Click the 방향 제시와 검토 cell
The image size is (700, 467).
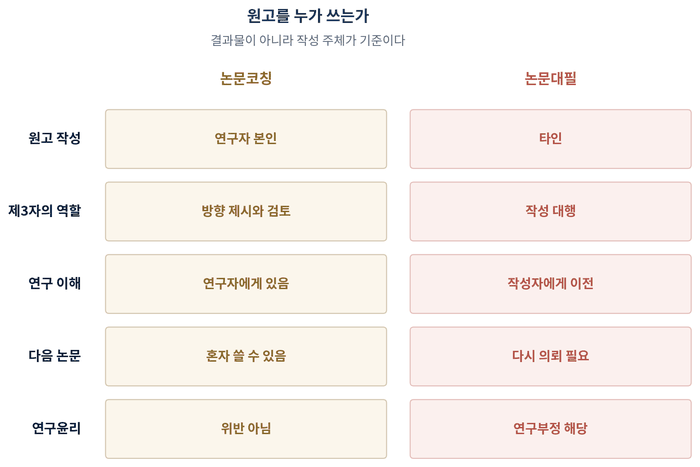coord(246,211)
